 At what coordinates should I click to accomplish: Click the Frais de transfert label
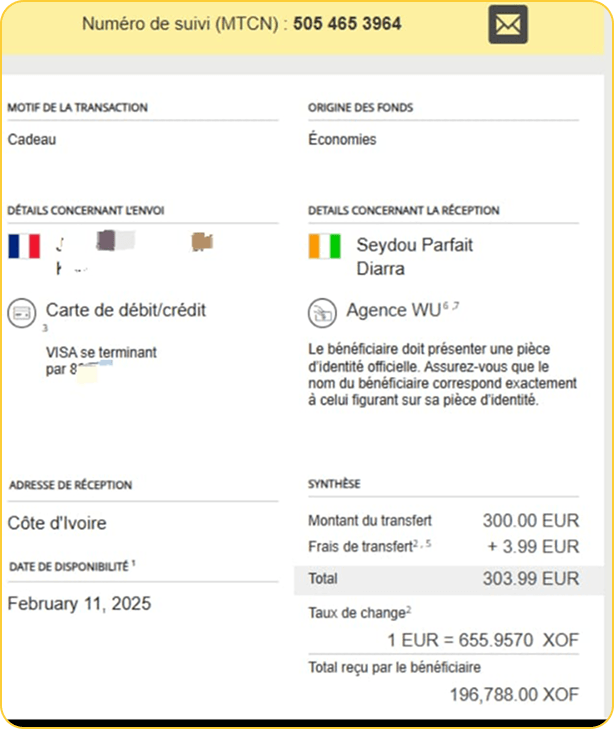click(360, 546)
